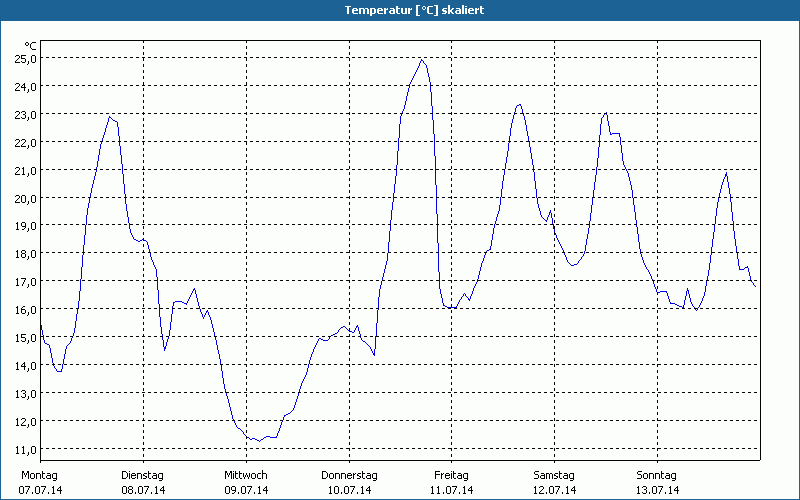Click the °C unit label
Image resolution: width=800 pixels, height=500 pixels.
click(x=31, y=46)
